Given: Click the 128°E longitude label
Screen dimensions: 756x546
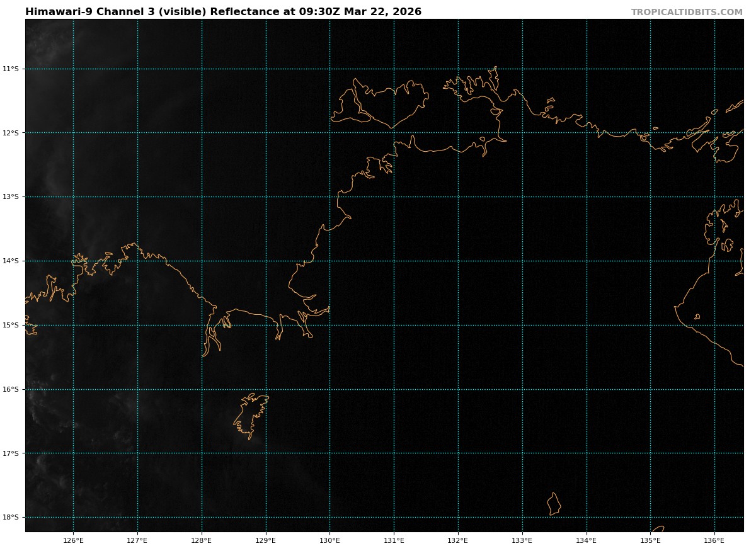Looking at the screenshot, I should [202, 540].
